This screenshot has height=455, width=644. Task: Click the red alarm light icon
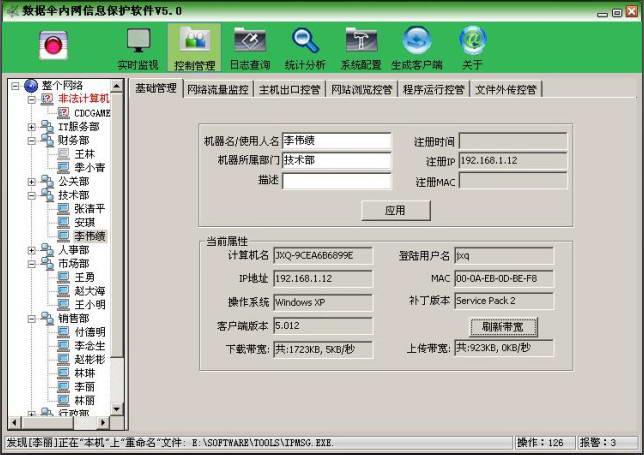tap(53, 45)
